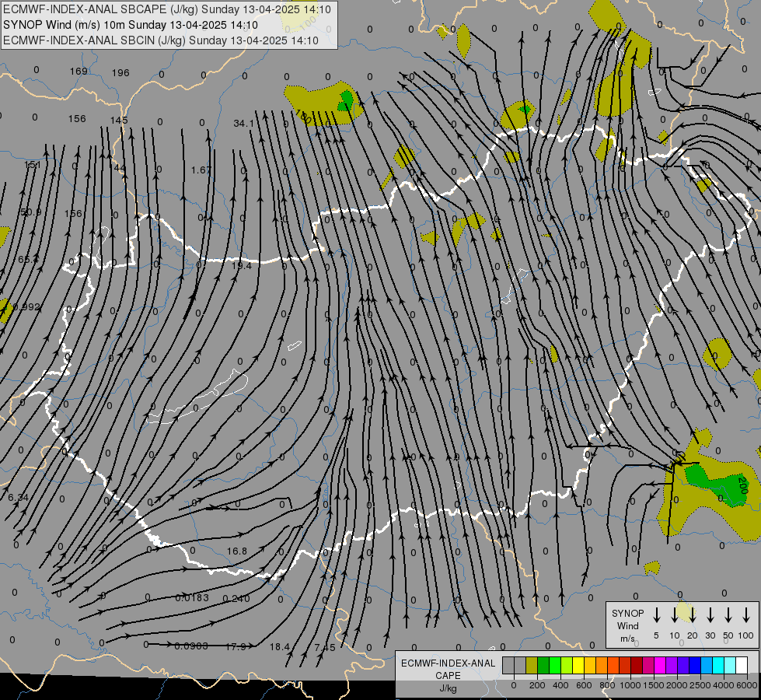The image size is (761, 700).
Task: Click the map value 18.4
Action: pos(280,647)
